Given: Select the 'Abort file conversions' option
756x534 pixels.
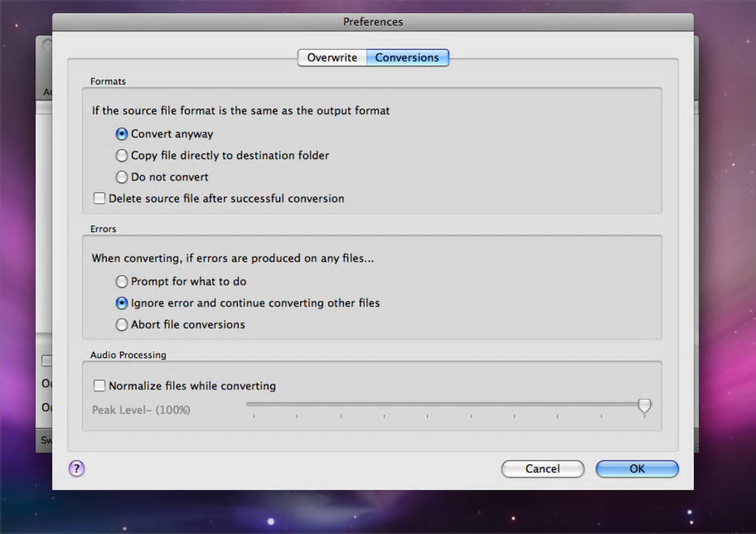Looking at the screenshot, I should tap(122, 325).
